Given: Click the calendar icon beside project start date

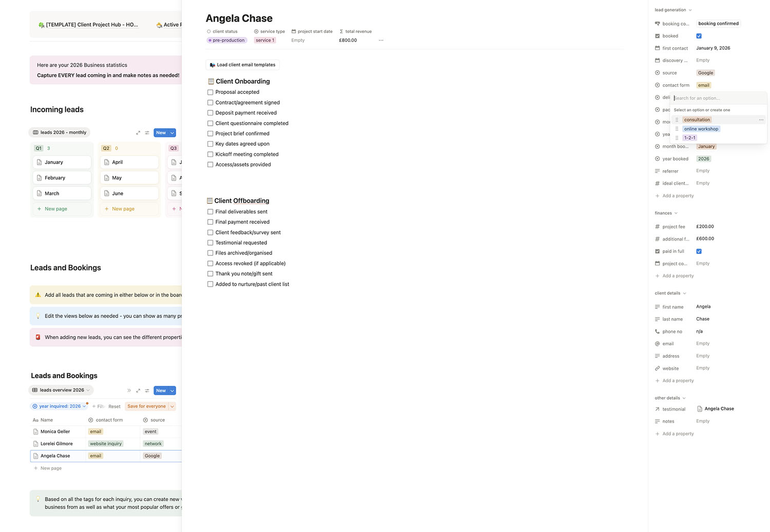Looking at the screenshot, I should (x=294, y=31).
